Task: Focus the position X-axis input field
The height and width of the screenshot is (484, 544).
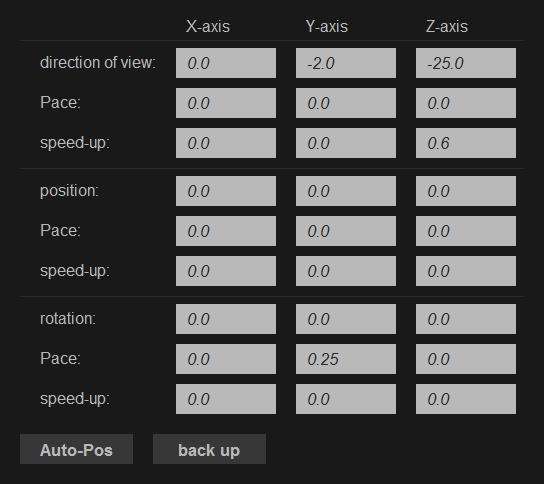Action: (226, 191)
